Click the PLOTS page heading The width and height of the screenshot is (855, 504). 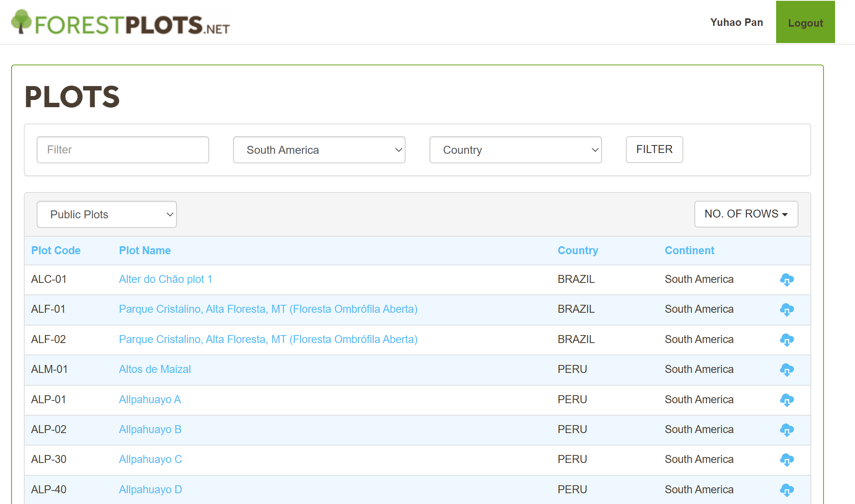click(72, 97)
